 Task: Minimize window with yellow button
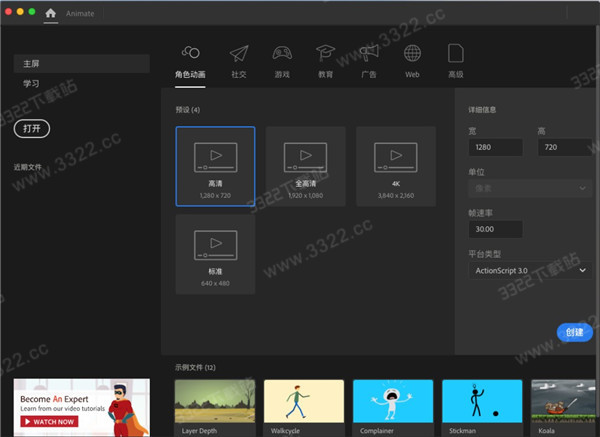[x=20, y=11]
